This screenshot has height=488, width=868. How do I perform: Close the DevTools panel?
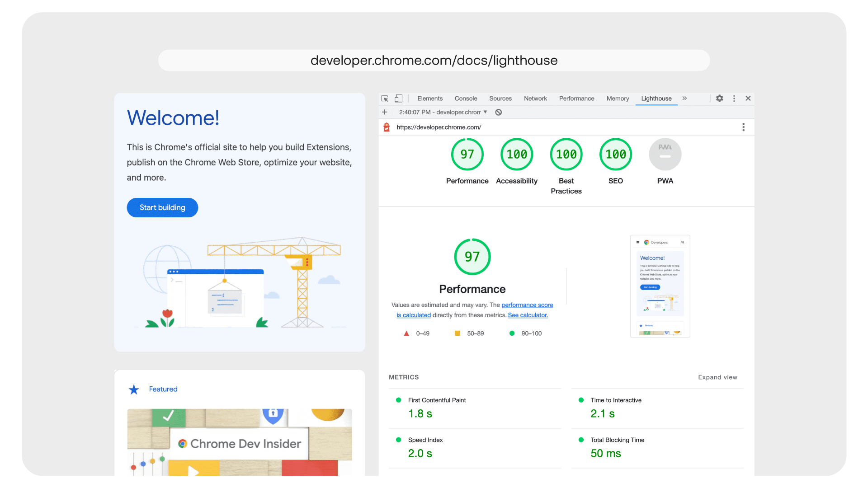click(748, 99)
